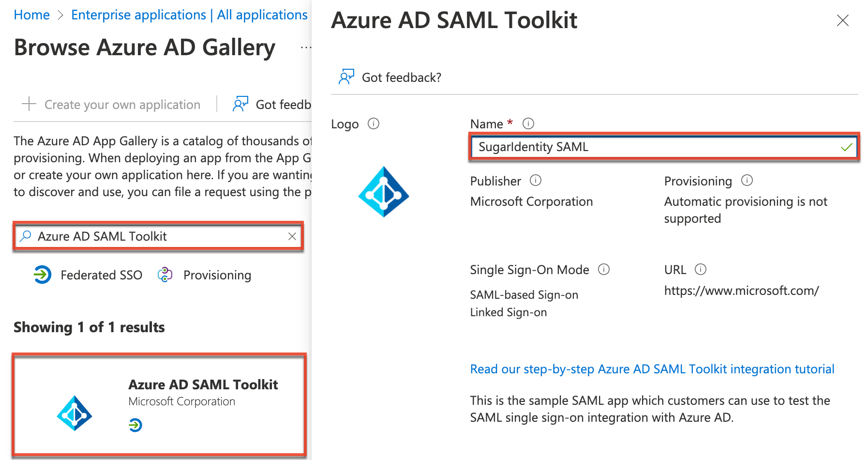Click the search magnifier icon
Screen dimensions: 868x460
click(25, 236)
